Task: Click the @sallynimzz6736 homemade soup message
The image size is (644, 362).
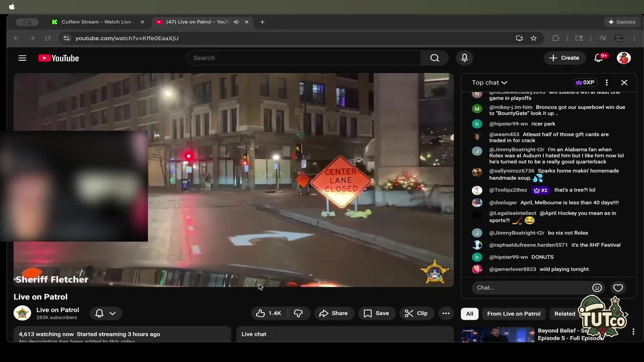Action: pos(554,174)
